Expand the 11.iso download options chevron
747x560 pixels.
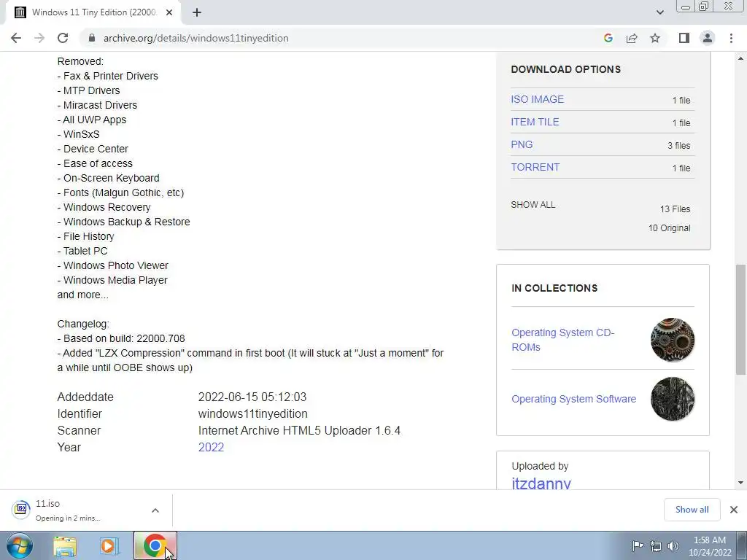(155, 510)
